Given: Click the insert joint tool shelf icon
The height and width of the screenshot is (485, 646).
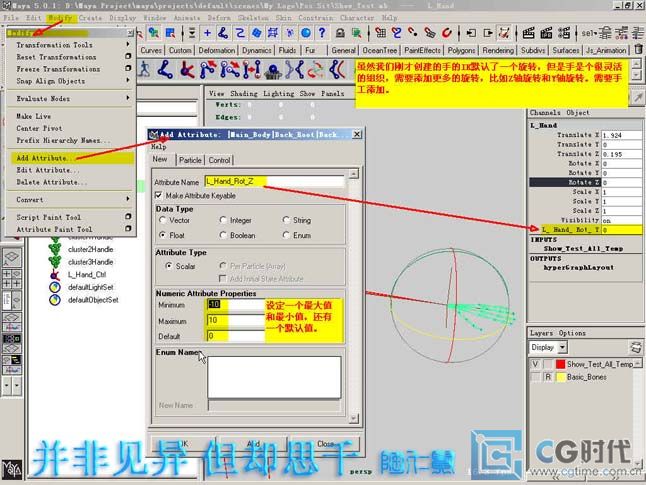Looking at the screenshot, I should point(208,69).
